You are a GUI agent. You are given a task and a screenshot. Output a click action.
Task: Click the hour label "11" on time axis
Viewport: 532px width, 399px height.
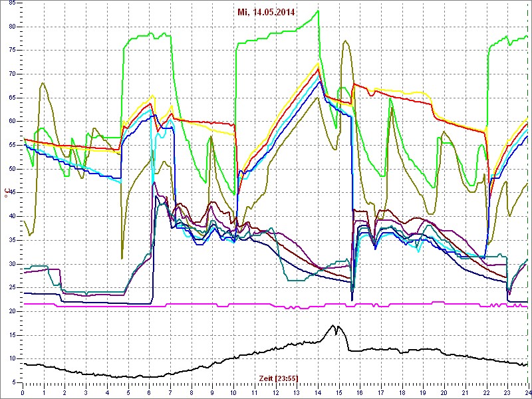click(255, 393)
